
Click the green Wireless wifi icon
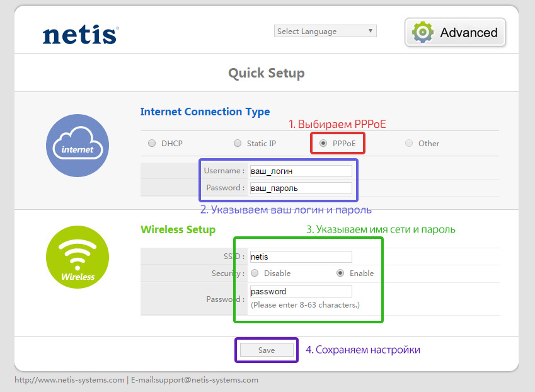(x=78, y=257)
